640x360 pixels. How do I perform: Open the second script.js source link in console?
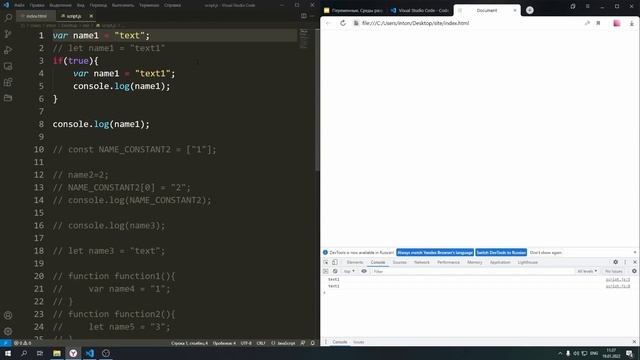[618, 286]
